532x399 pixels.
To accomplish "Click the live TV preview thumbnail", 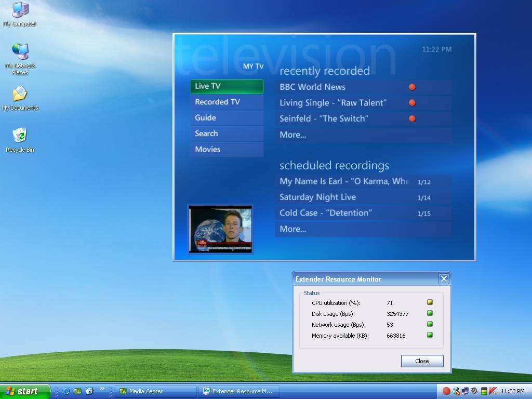I will (x=220, y=229).
